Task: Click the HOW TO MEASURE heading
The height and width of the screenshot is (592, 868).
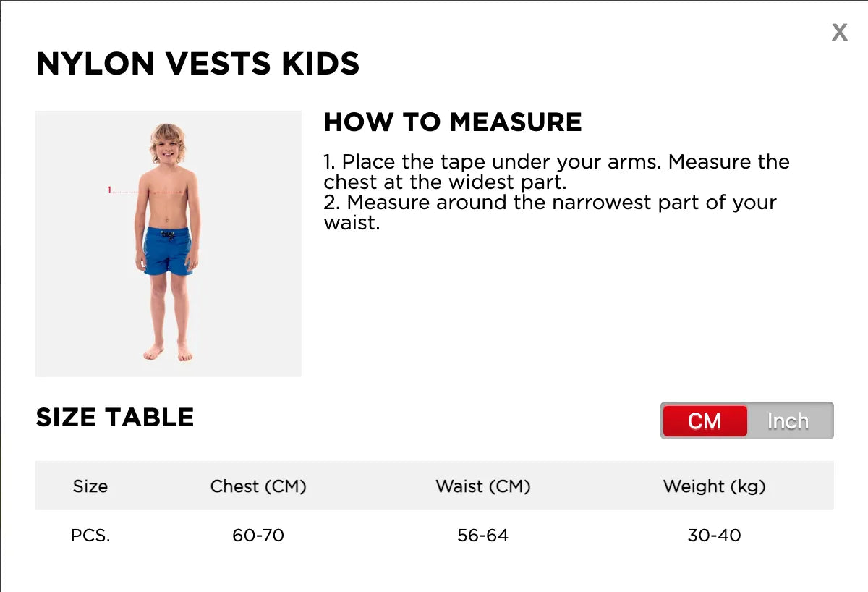Action: click(x=453, y=122)
